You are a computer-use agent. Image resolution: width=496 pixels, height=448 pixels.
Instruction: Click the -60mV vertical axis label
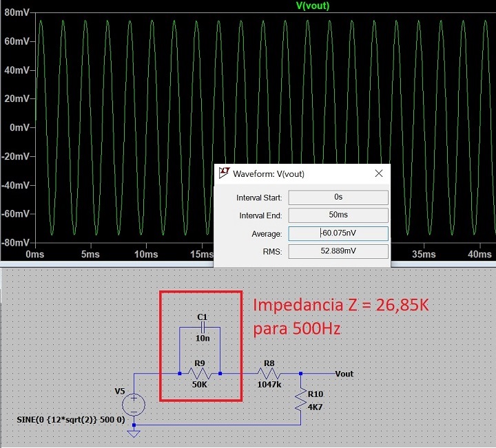(x=15, y=214)
